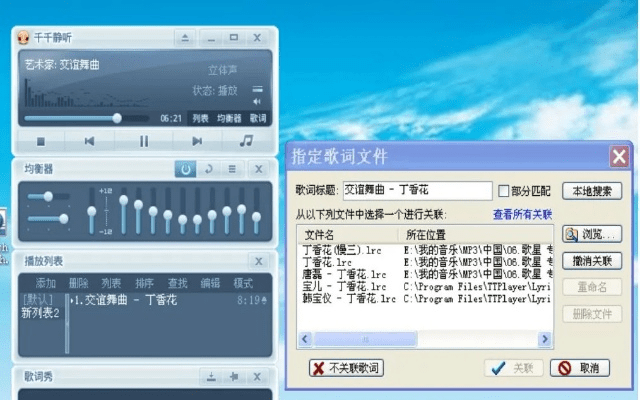640x400 pixels.
Task: Open the 添加 menu in playlist
Action: (x=46, y=283)
